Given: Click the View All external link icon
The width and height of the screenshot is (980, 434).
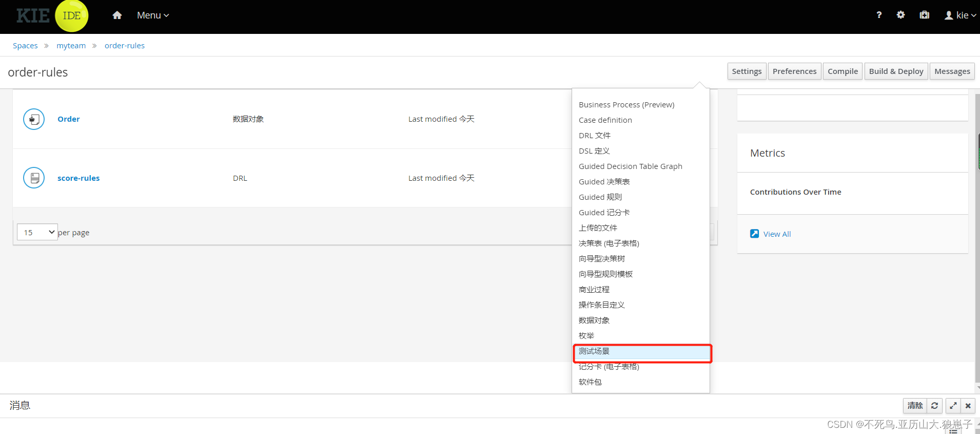Looking at the screenshot, I should 754,234.
